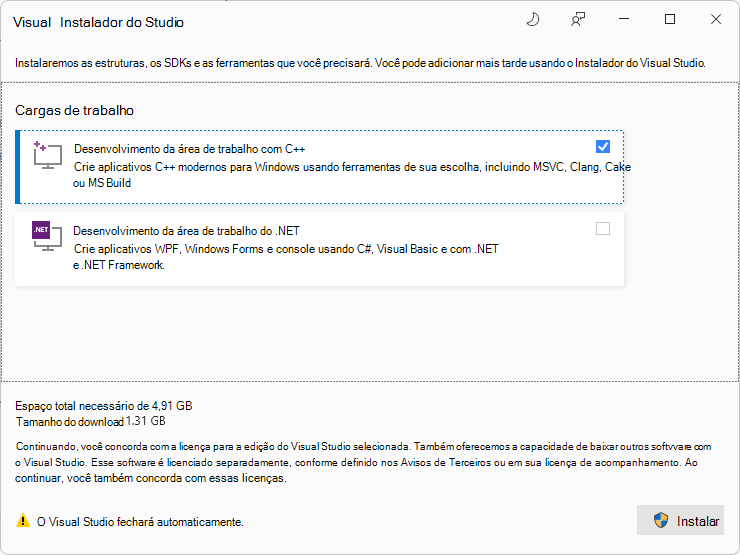The width and height of the screenshot is (740, 555).
Task: Click the yellow warning triangle icon
Action: 23,521
